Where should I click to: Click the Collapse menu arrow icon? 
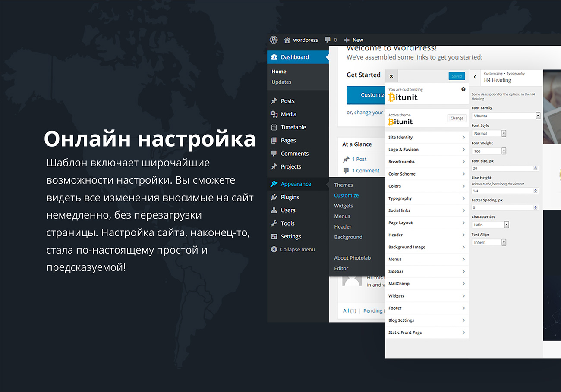coord(274,249)
